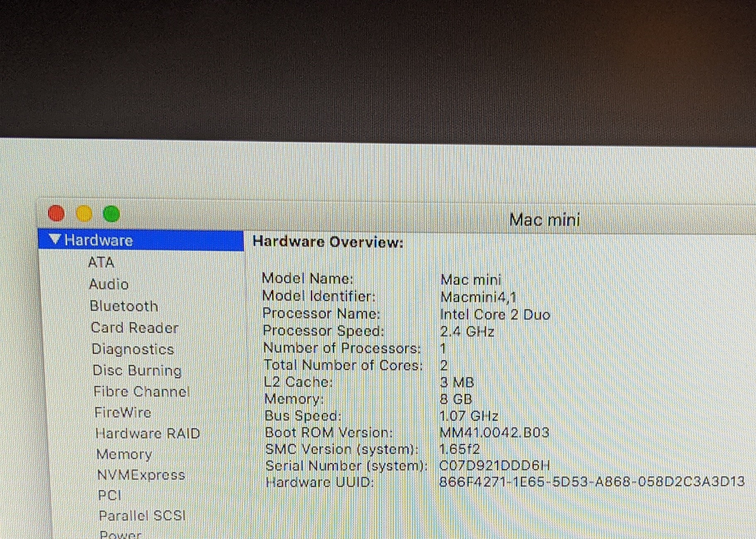The image size is (756, 539).
Task: Select the L2 Cache value 3 MB
Action: [457, 382]
